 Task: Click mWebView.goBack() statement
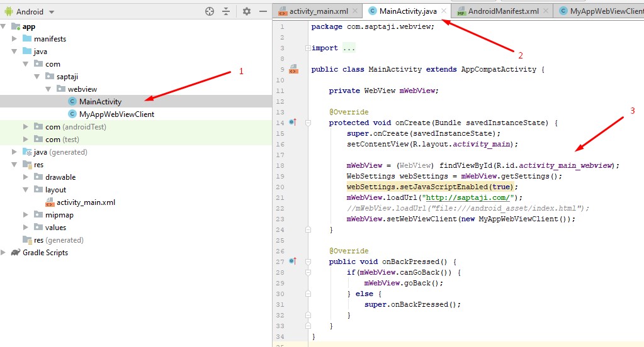click(404, 283)
